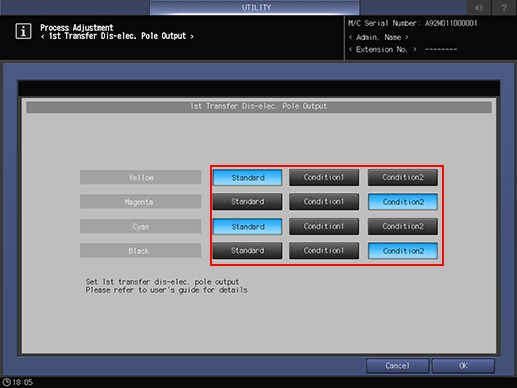Open help with the question mark icon
The width and height of the screenshot is (517, 388).
click(504, 7)
